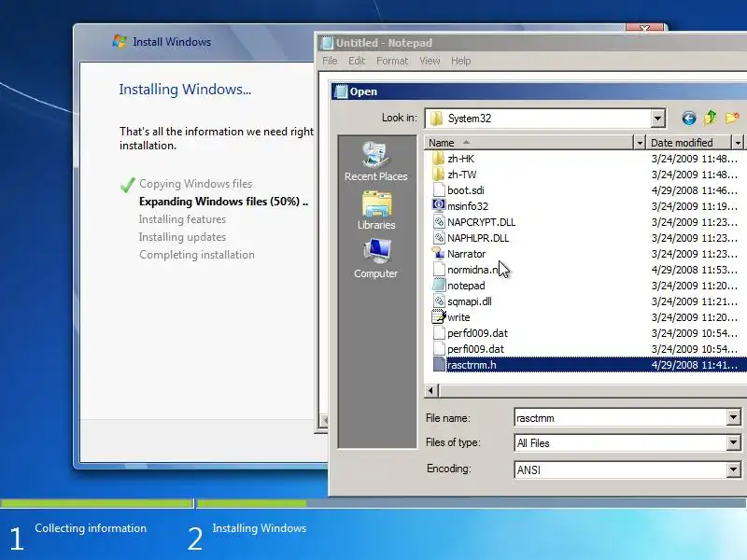Expand the Files of type dropdown
Image resolution: width=747 pixels, height=560 pixels.
coord(733,442)
